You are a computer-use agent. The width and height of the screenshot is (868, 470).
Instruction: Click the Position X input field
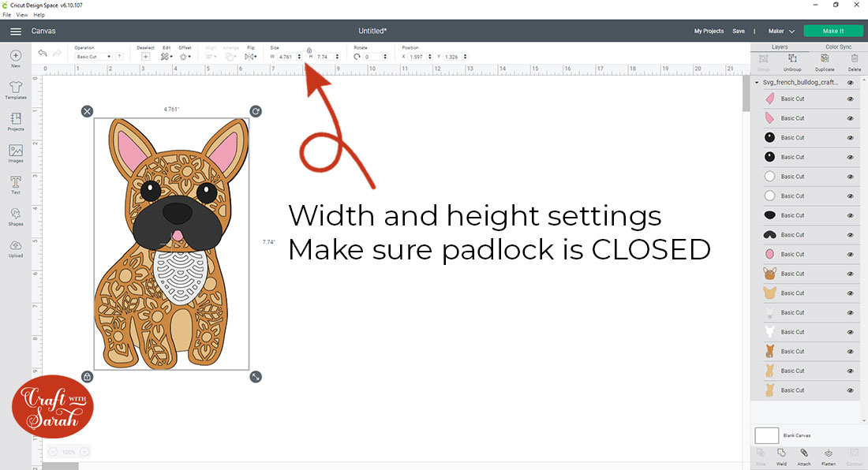tap(417, 57)
